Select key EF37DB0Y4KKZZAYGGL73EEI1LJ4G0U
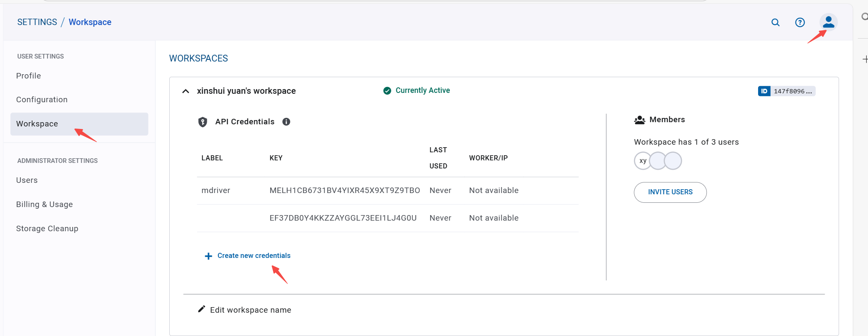The width and height of the screenshot is (868, 336). [x=343, y=218]
